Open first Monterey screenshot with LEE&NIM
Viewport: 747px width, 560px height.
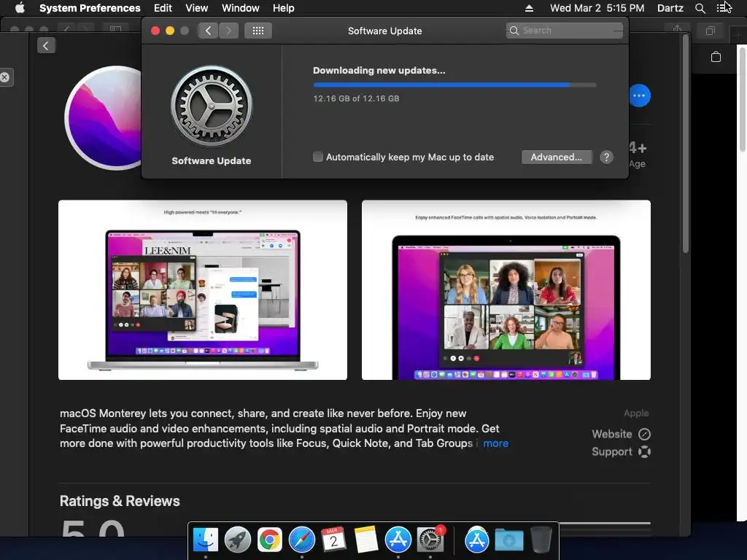point(203,289)
